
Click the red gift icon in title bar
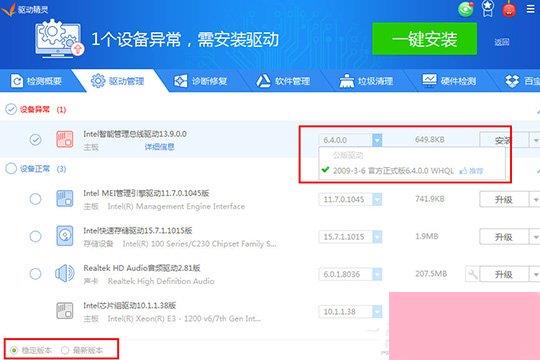point(509,9)
